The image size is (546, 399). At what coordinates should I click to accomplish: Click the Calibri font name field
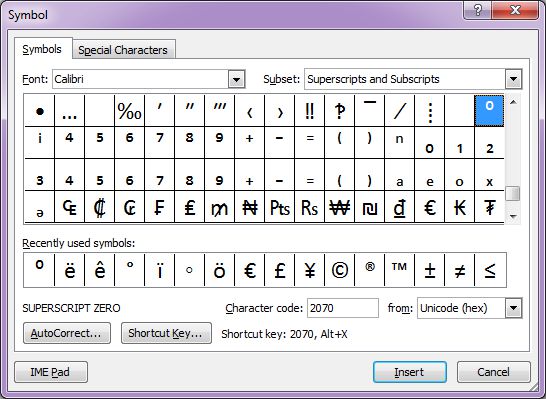[141, 79]
